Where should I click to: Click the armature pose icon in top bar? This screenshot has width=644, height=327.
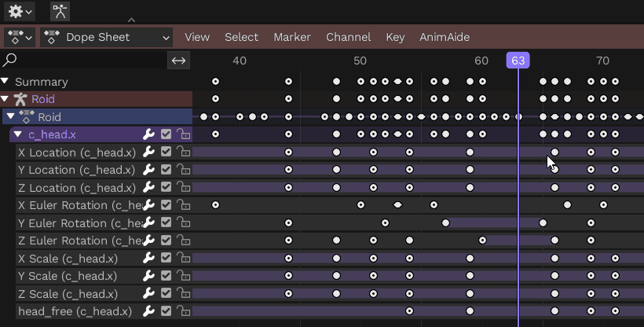point(60,11)
